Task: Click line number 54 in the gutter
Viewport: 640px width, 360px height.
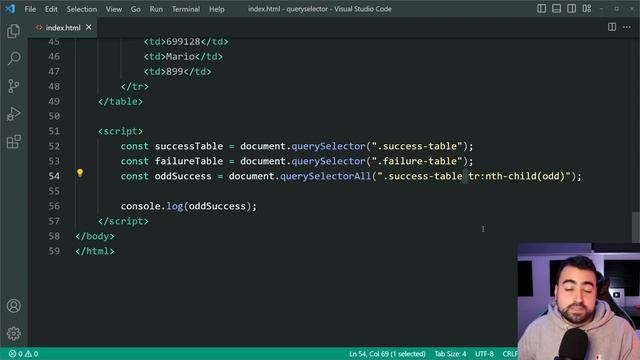Action: (54, 176)
